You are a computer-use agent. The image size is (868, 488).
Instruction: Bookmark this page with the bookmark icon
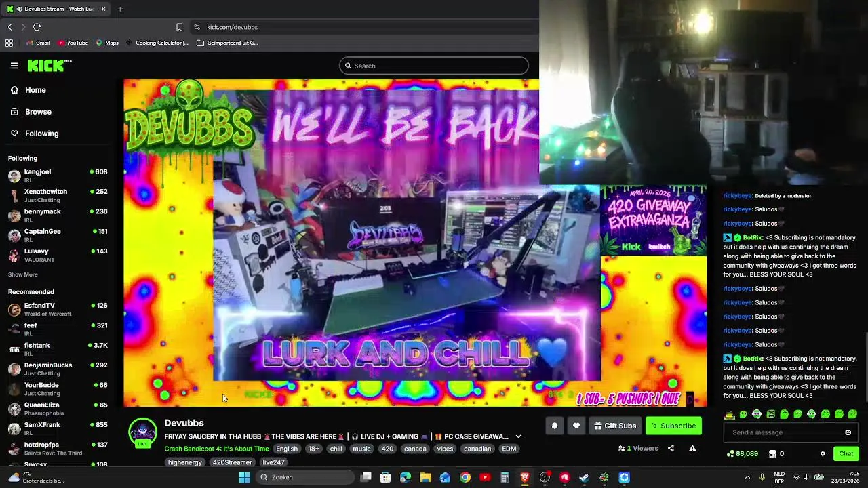(179, 27)
